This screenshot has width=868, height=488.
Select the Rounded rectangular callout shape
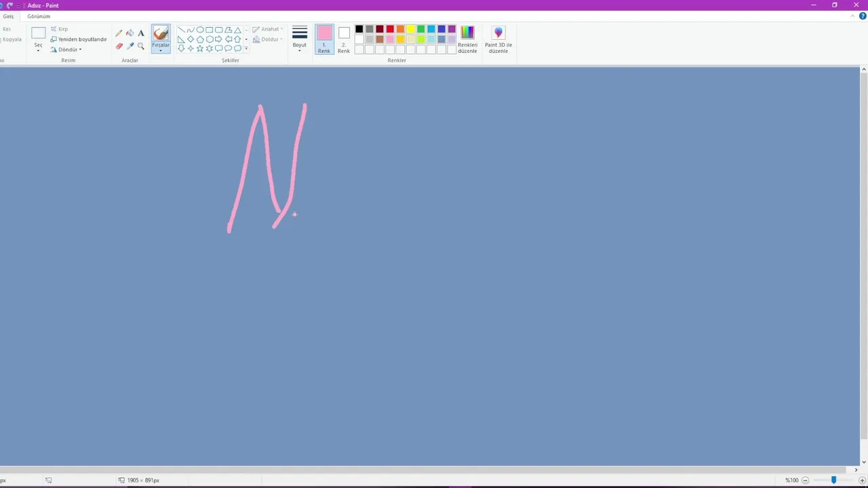pos(219,48)
